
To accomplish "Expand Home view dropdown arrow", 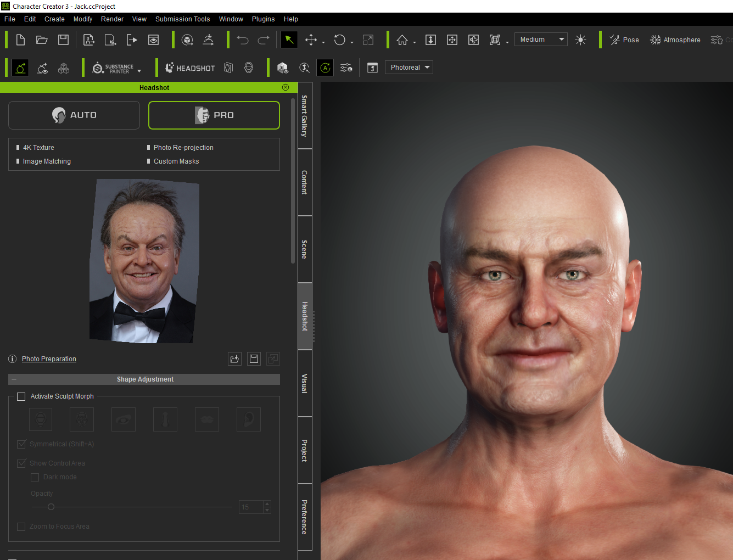I will 415,42.
